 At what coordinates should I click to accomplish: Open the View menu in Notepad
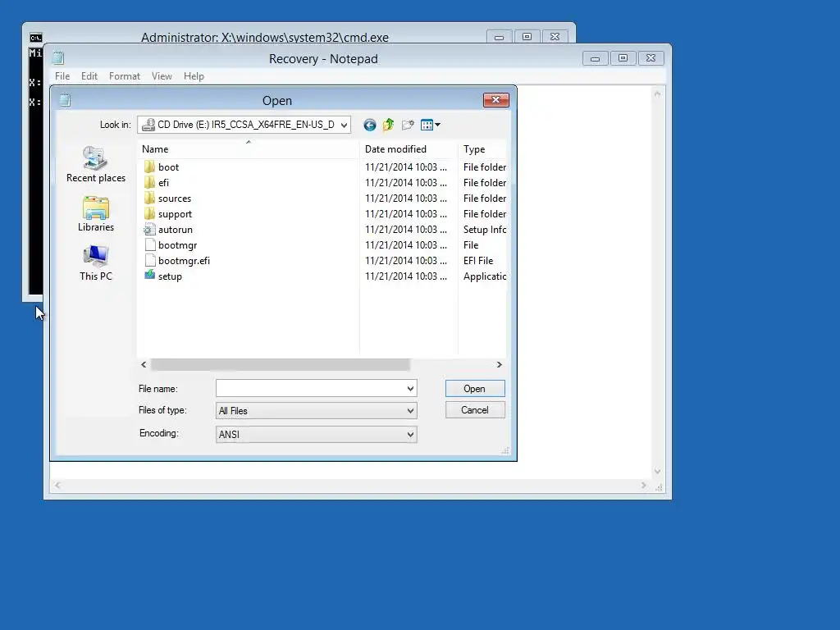(162, 76)
